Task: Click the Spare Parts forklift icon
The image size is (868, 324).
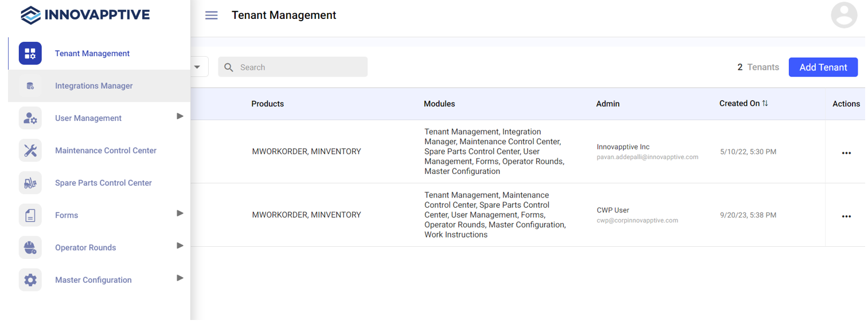Action: pyautogui.click(x=30, y=183)
